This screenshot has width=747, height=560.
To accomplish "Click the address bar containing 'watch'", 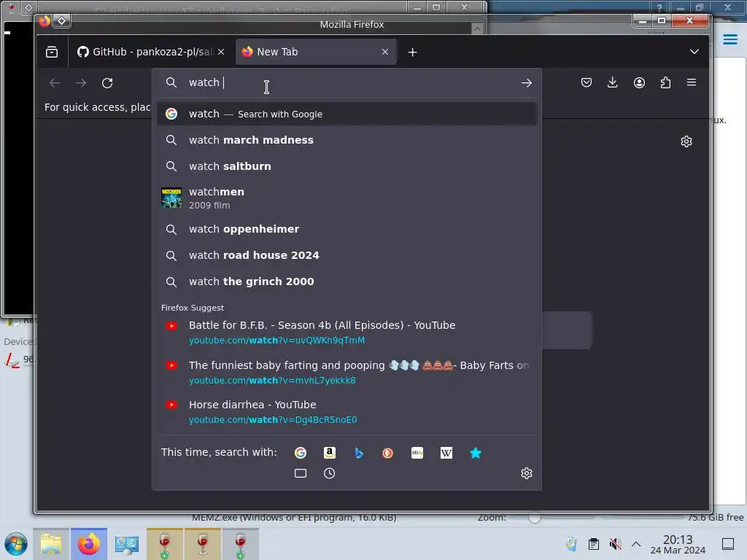I will [x=347, y=83].
